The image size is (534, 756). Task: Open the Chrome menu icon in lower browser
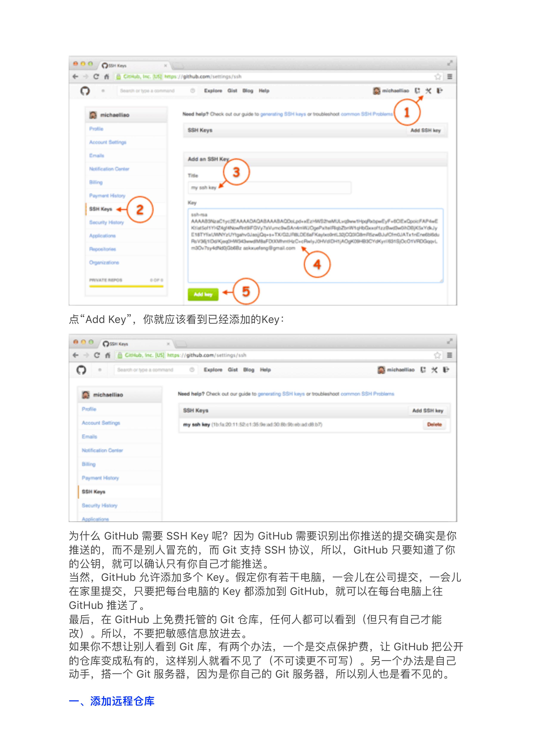pos(449,355)
